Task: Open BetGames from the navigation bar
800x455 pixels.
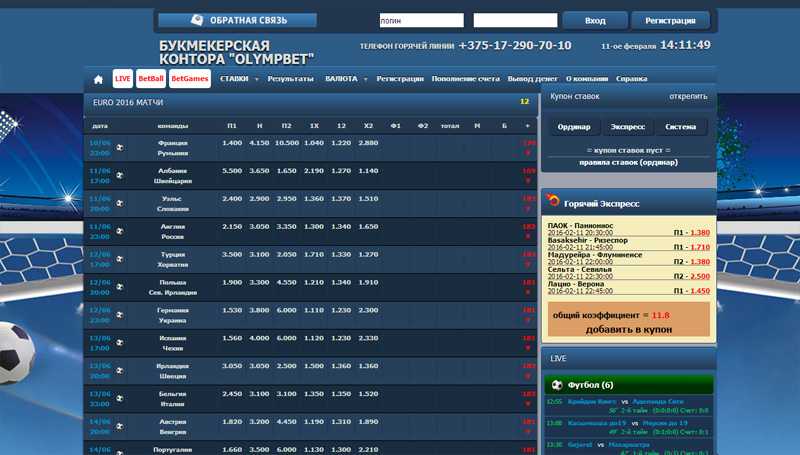Action: point(190,79)
